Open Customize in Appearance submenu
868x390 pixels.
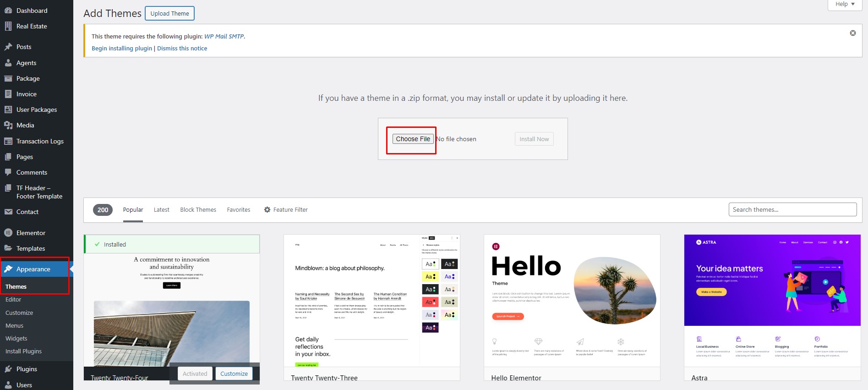point(19,313)
